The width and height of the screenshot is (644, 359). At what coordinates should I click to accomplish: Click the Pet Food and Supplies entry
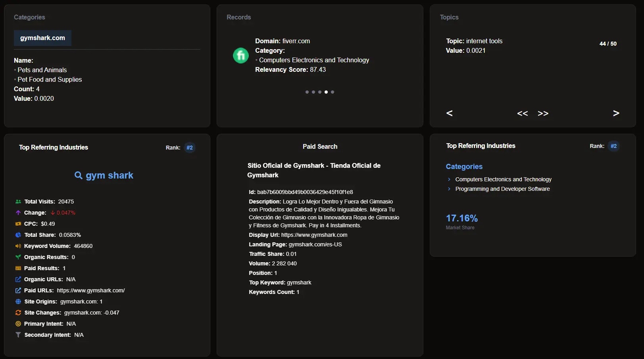click(x=50, y=79)
